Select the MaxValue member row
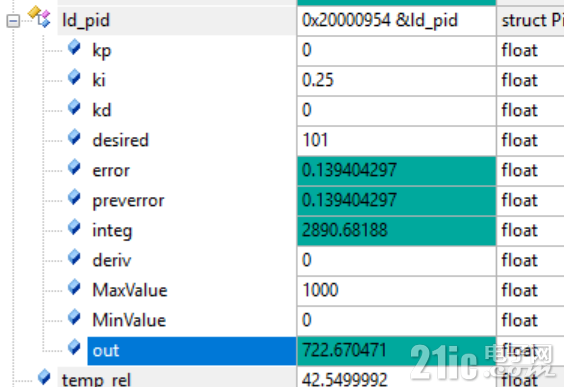The height and width of the screenshot is (387, 564). click(x=130, y=291)
